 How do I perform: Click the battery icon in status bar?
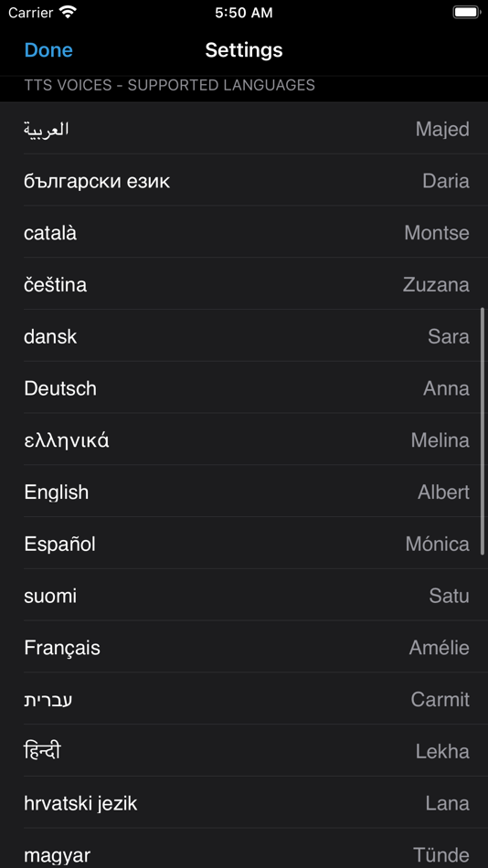pos(466,12)
